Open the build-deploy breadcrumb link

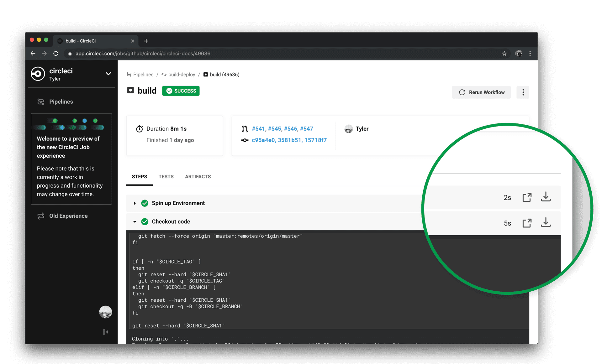[x=178, y=75]
